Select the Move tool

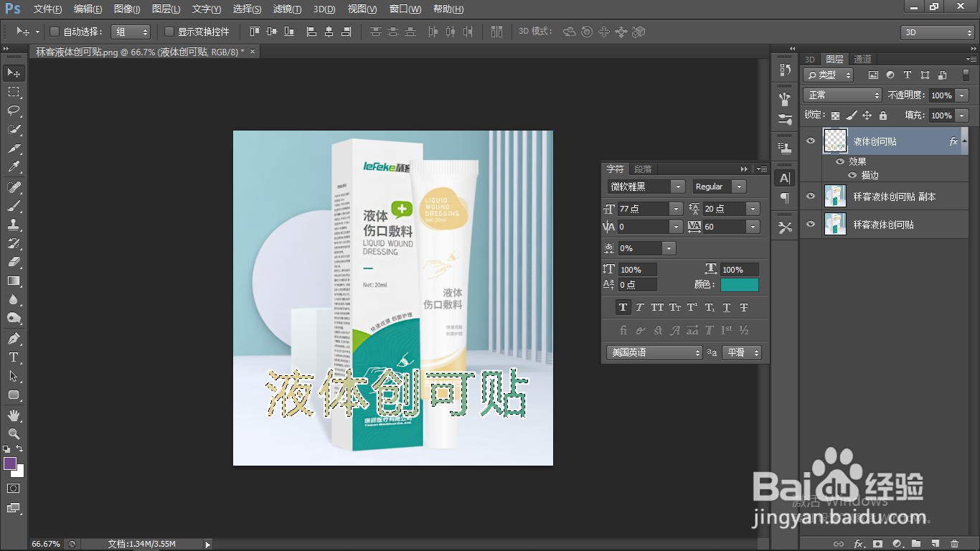[13, 72]
